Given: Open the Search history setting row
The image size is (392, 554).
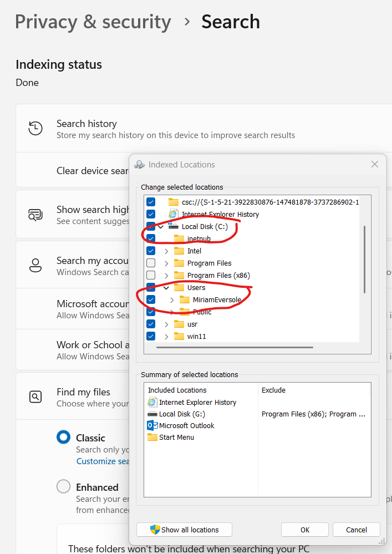Looking at the screenshot, I should 204,129.
